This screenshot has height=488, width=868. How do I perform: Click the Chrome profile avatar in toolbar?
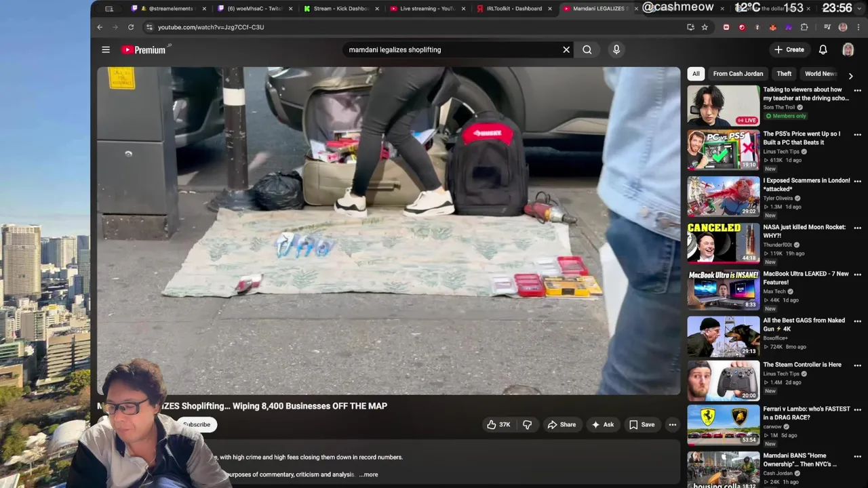tap(843, 27)
